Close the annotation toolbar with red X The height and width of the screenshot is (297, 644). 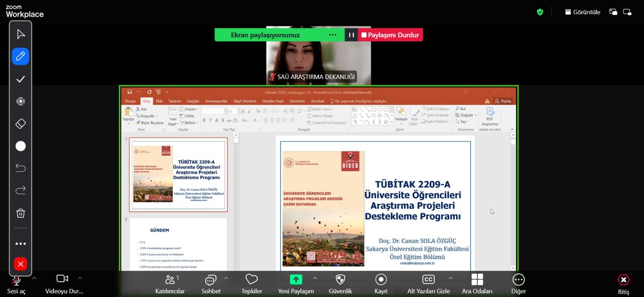tap(20, 264)
